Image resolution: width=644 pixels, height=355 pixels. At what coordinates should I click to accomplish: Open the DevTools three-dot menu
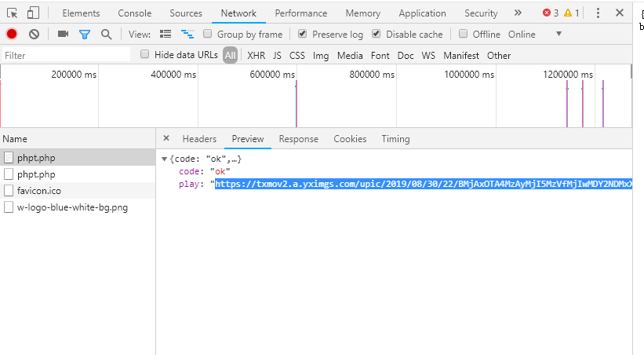point(598,13)
